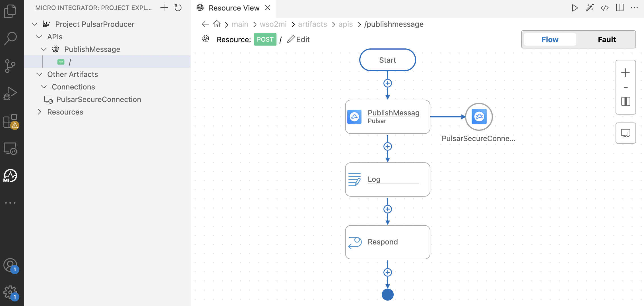Viewport: 644px width, 306px height.
Task: Click the apis breadcrumb
Action: 346,24
